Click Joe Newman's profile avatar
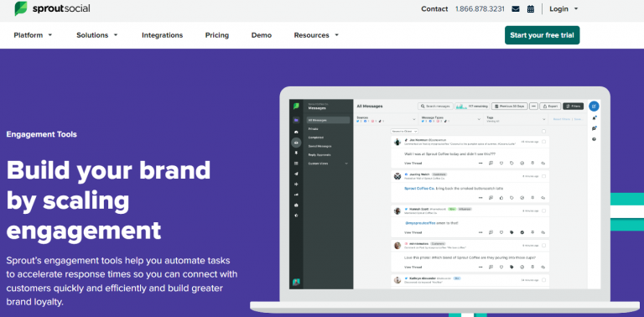This screenshot has height=317, width=644. coord(397,142)
